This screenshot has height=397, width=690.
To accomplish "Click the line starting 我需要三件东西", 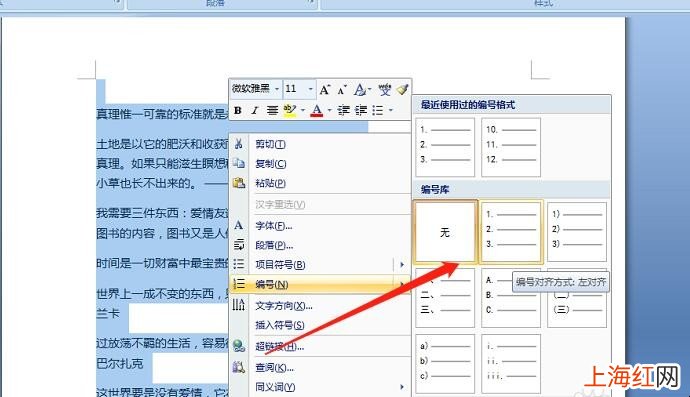I will pyautogui.click(x=162, y=213).
